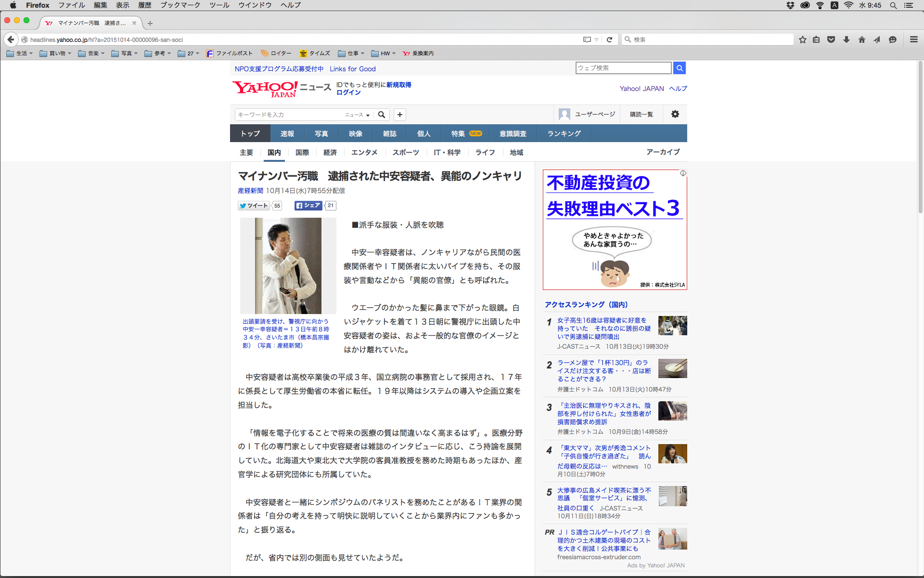Go to the Firefox home icon
The width and height of the screenshot is (924, 578).
pyautogui.click(x=861, y=39)
